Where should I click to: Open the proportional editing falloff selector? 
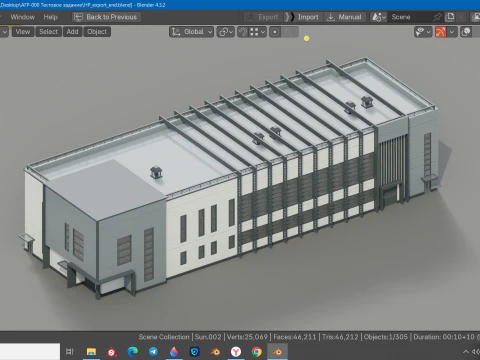[x=290, y=32]
